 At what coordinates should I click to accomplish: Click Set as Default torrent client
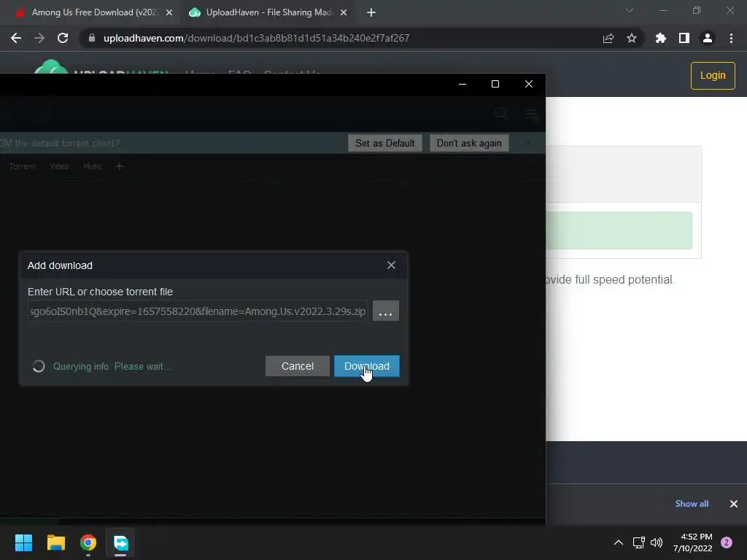coord(385,144)
